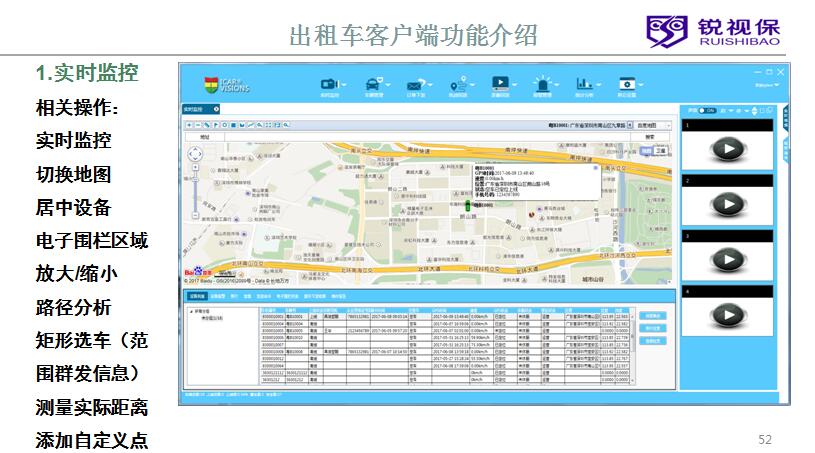Open the map type combo box
Image resolution: width=815 pixels, height=453 pixels.
coord(653,125)
